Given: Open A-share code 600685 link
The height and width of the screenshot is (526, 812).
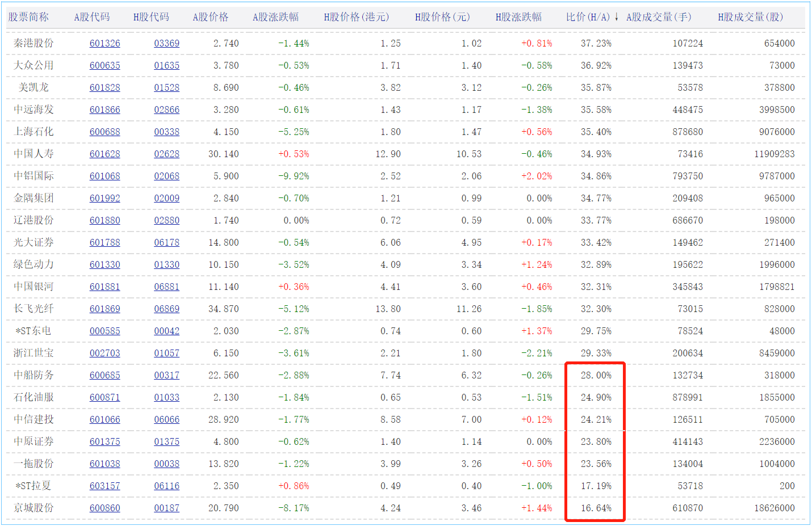Looking at the screenshot, I should [105, 375].
